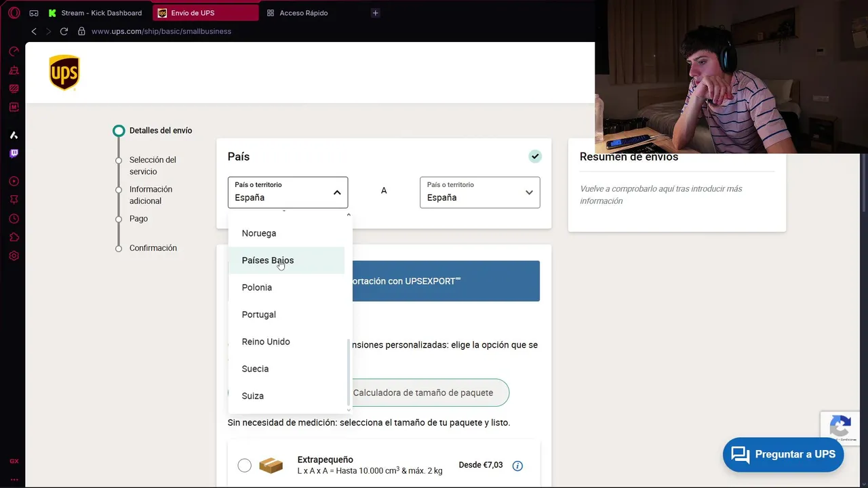This screenshot has width=868, height=488.
Task: Click the padlock site security icon
Action: (x=81, y=31)
